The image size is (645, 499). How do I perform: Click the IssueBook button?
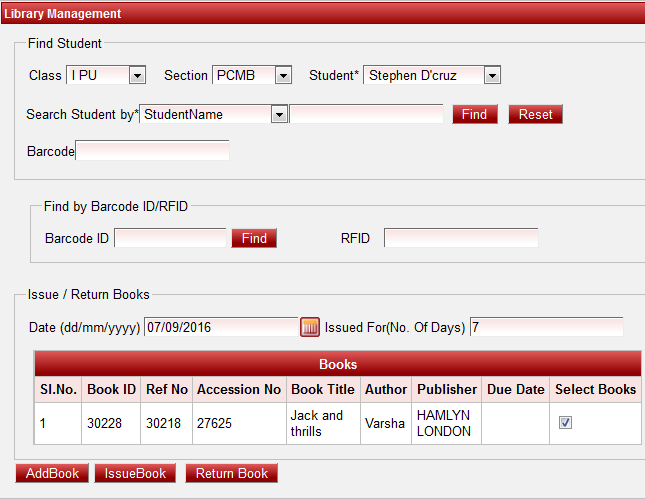[136, 473]
